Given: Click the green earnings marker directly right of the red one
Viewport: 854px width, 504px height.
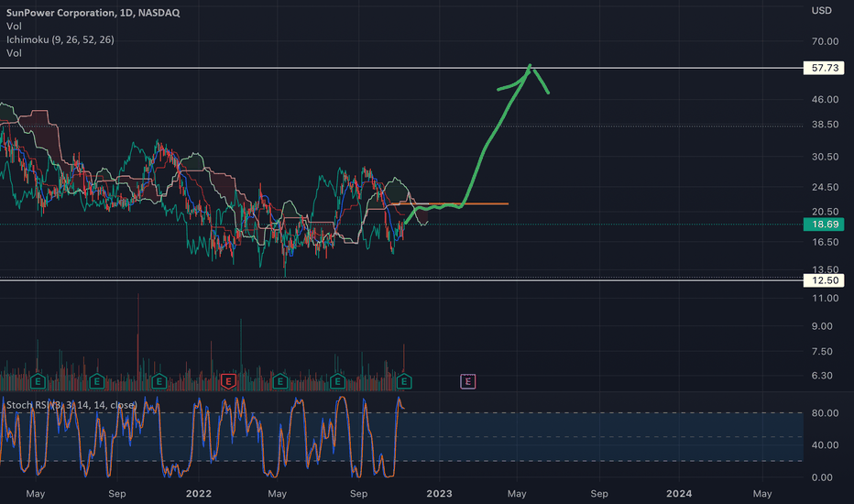Looking at the screenshot, I should 280,381.
